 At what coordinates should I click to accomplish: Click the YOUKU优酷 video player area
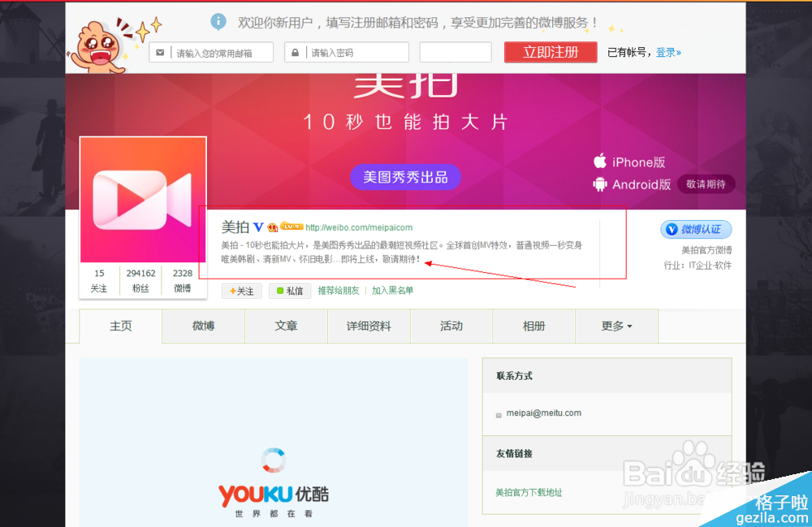tap(274, 442)
